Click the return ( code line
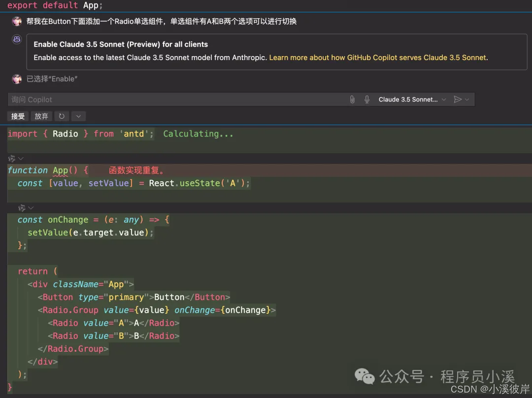532x398 pixels. (37, 271)
